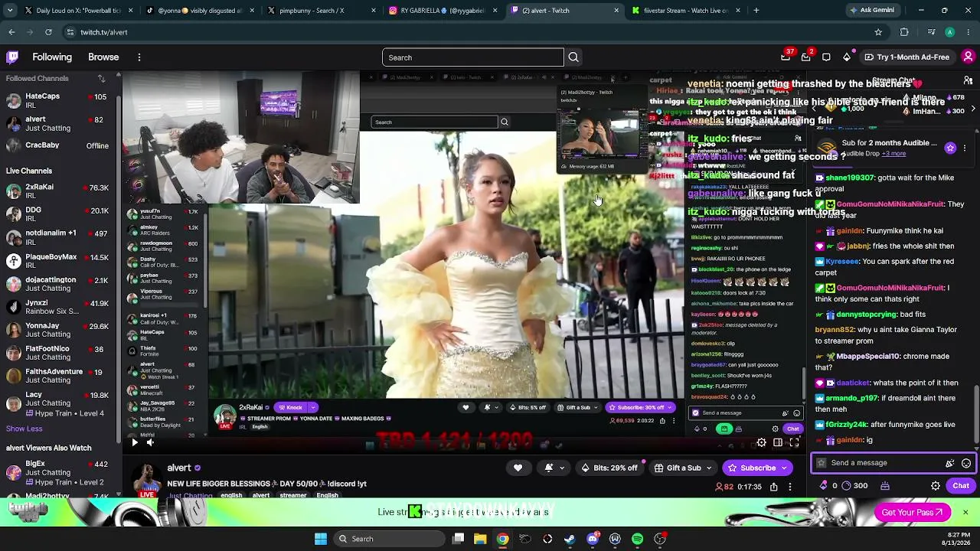This screenshot has height=551, width=980.
Task: Switch to the pimpbunny Search / X tab
Action: click(x=322, y=11)
